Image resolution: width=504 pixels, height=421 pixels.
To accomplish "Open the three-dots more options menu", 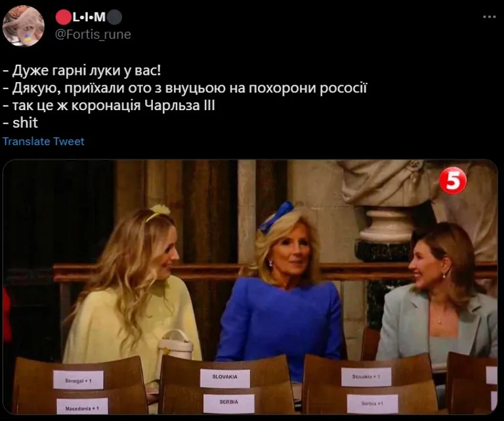I will 489,17.
